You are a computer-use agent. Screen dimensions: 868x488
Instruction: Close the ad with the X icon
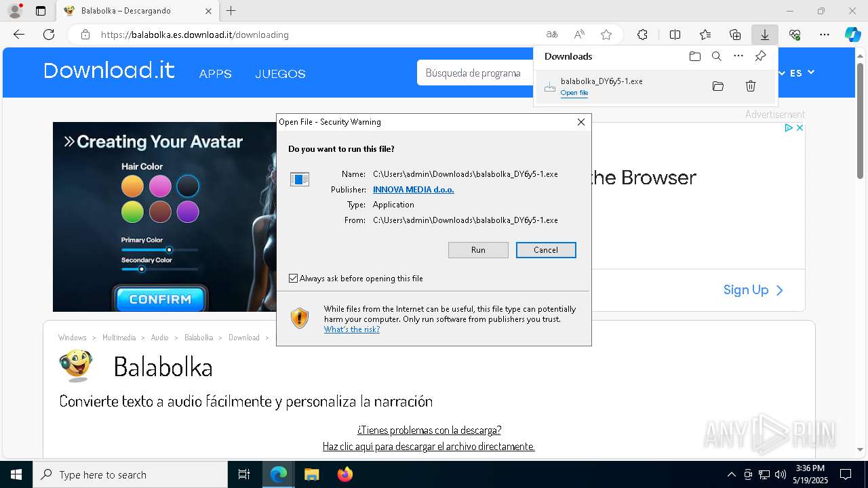coord(800,127)
